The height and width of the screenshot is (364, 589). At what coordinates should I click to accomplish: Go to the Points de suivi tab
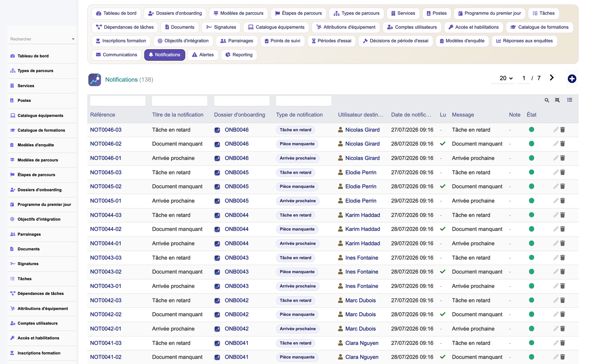tap(282, 41)
